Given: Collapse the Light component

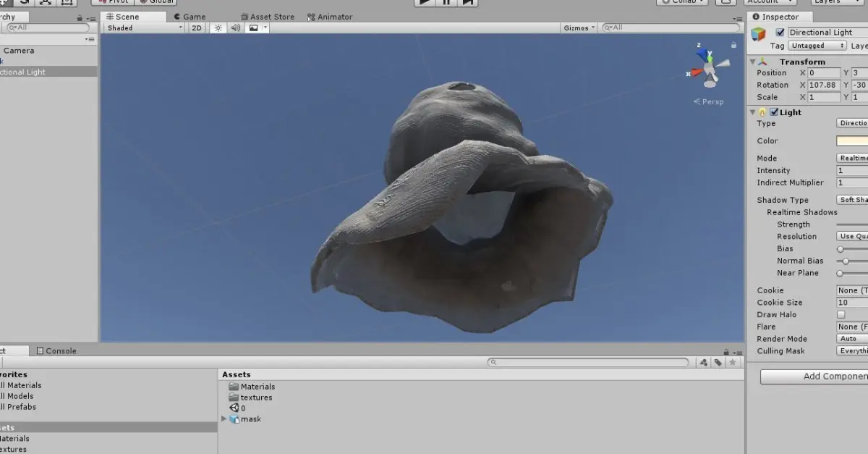Looking at the screenshot, I should tap(753, 112).
